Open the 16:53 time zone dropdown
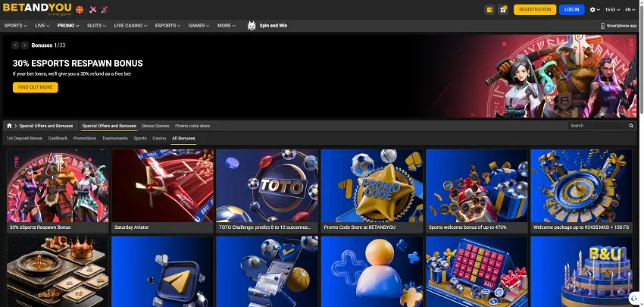The width and height of the screenshot is (644, 307). [612, 9]
